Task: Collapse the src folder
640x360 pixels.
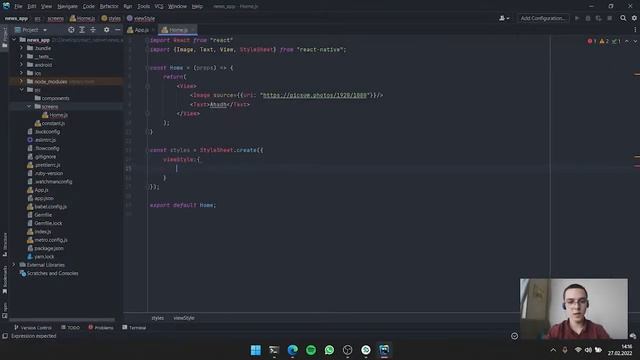Action: coord(22,89)
